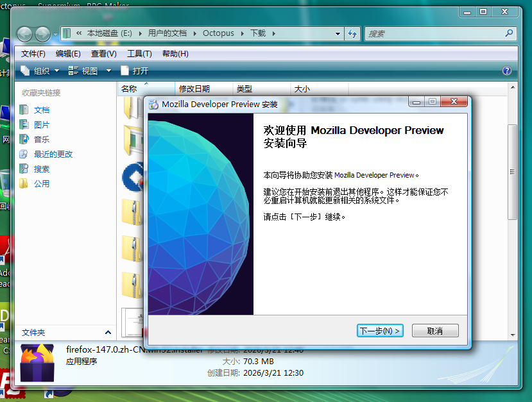Sort files by 修改日期 column header
The height and width of the screenshot is (402, 532).
(x=194, y=89)
